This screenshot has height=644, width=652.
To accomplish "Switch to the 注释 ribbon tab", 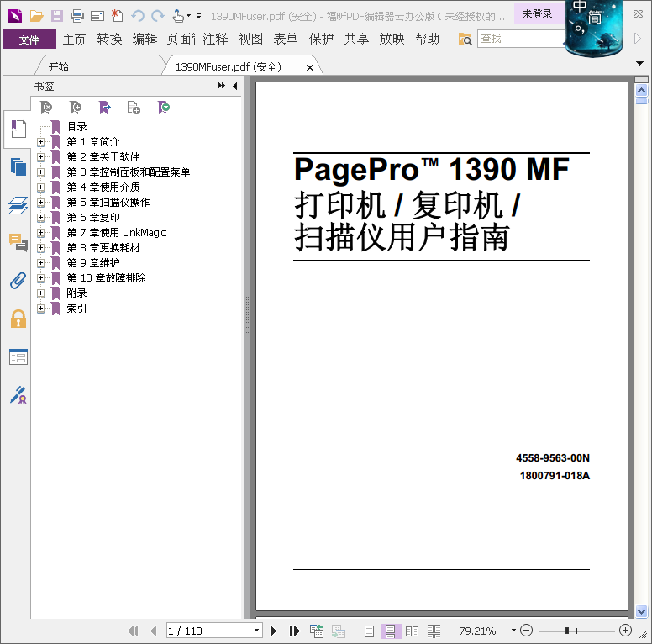I will (x=215, y=40).
